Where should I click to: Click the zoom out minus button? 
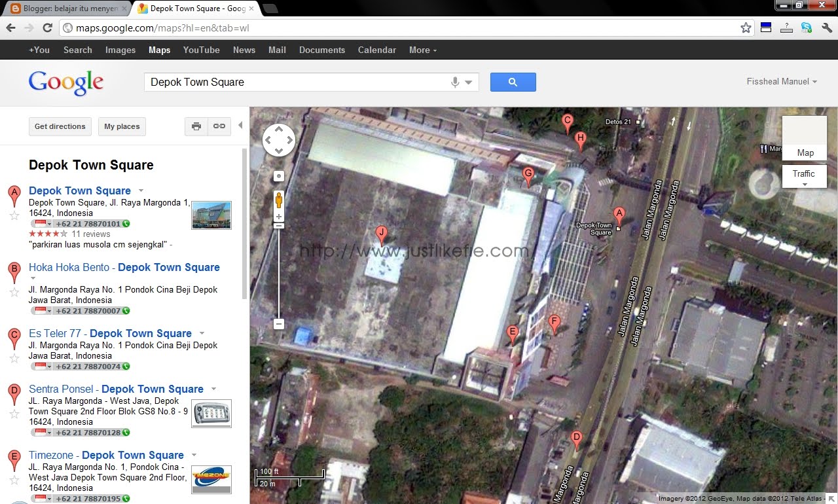(279, 324)
